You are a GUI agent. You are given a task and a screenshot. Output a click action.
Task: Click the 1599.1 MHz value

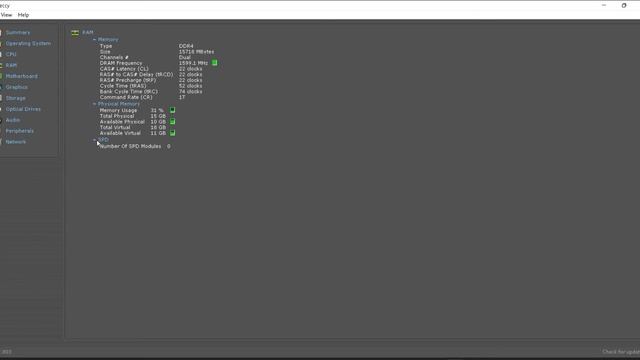click(x=193, y=63)
